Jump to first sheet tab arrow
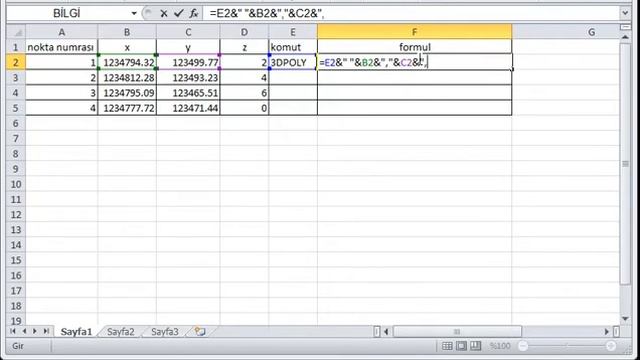Screen dimensions: 640x360 click(13, 331)
